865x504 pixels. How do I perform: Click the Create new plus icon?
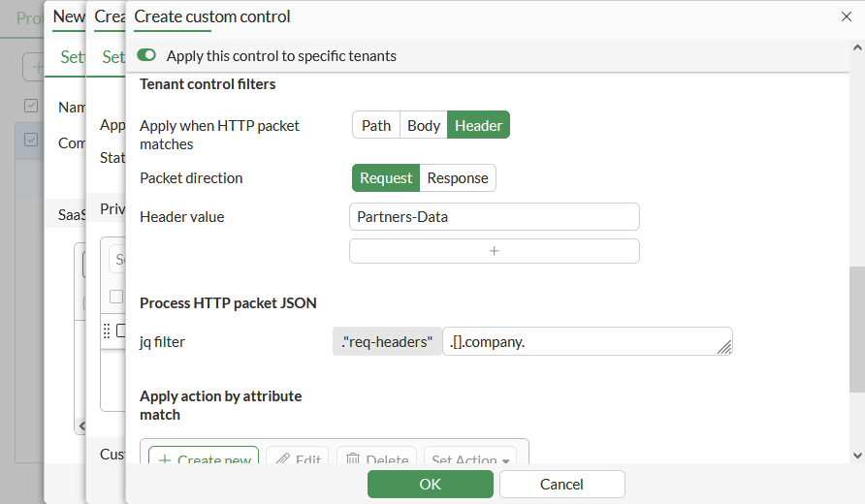click(166, 460)
